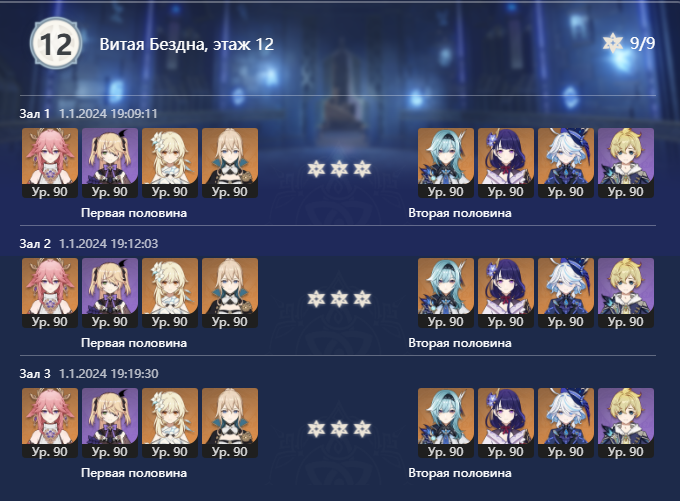Viewport: 680px width, 501px height.
Task: Click the Витая Бездна, этаж 12 title
Action: tap(186, 44)
